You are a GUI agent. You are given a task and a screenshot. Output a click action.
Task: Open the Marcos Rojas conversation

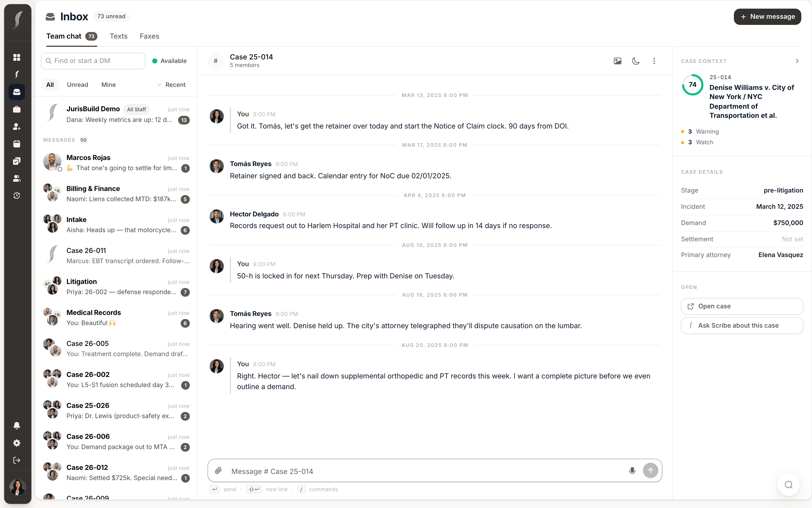click(116, 163)
